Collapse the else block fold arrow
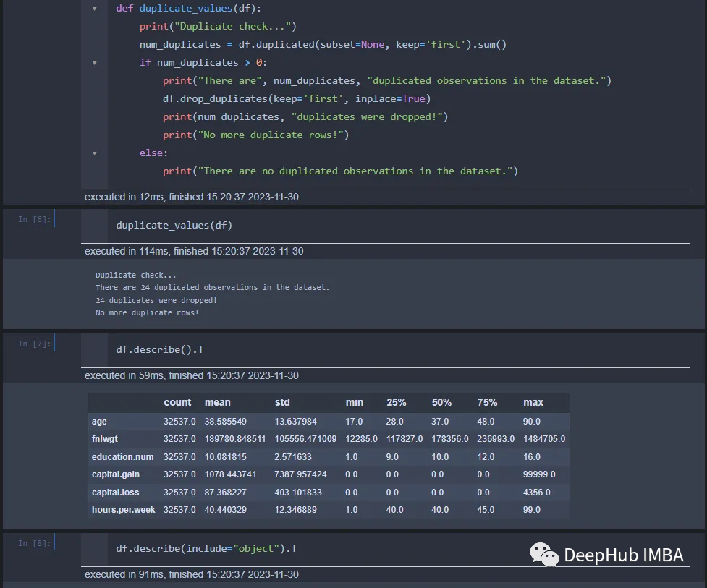Image resolution: width=707 pixels, height=588 pixels. click(x=95, y=153)
